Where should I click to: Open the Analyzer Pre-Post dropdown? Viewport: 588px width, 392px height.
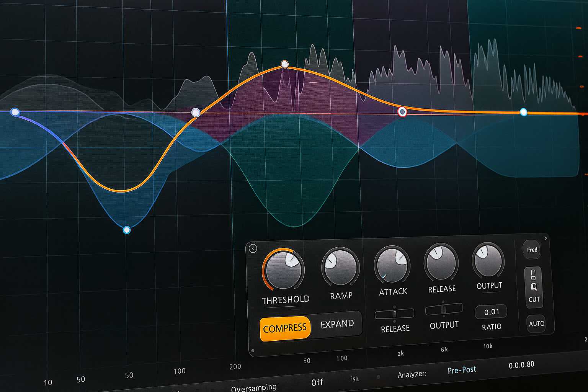pyautogui.click(x=462, y=370)
